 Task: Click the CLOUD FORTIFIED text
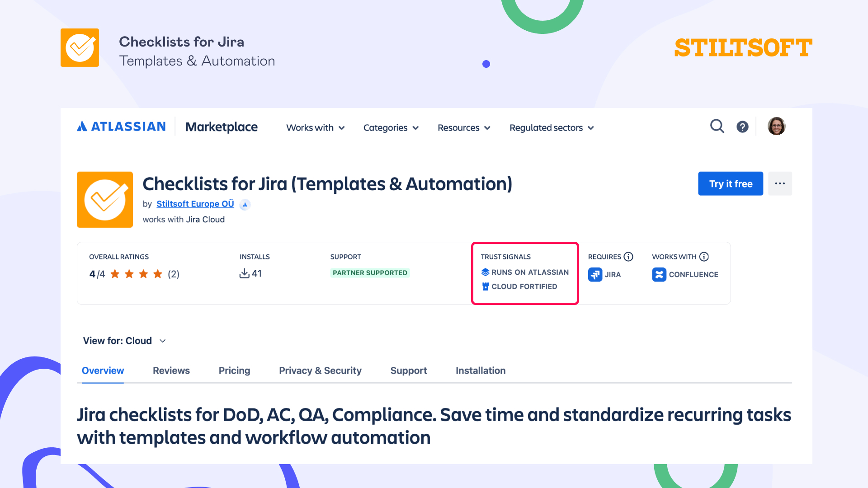pos(524,286)
